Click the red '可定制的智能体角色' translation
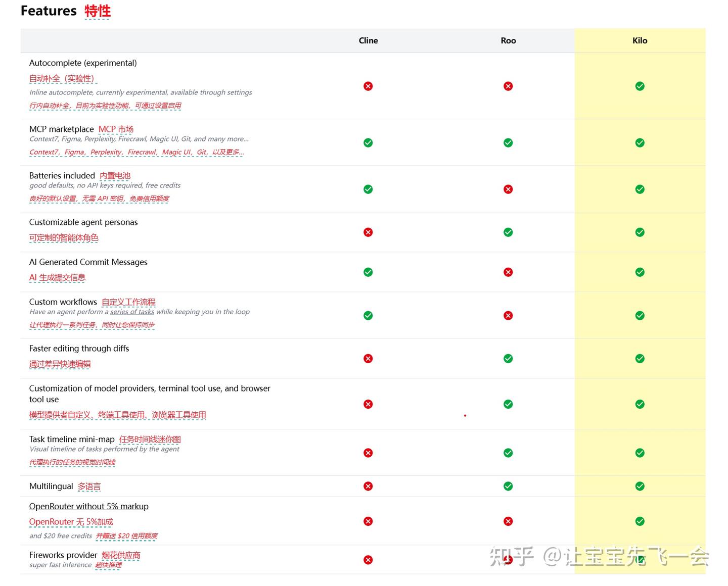Viewport: 728px width, 586px height. click(64, 238)
